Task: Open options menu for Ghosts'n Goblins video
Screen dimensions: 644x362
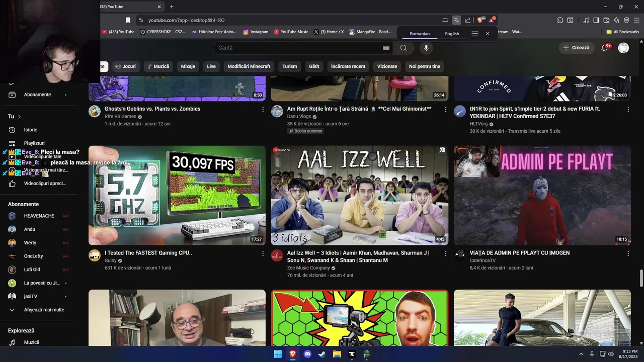Action: pyautogui.click(x=263, y=109)
